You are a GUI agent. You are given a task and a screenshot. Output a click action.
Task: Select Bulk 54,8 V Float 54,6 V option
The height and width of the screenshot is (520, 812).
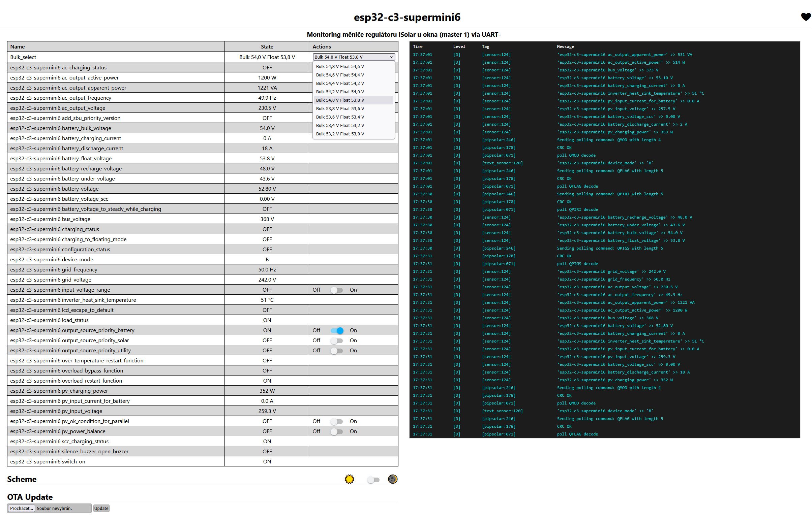tap(340, 67)
